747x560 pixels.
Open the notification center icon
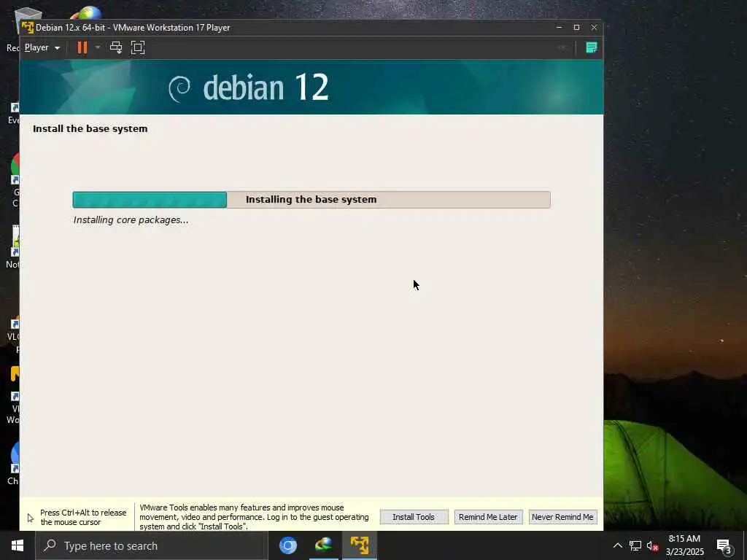coord(724,547)
